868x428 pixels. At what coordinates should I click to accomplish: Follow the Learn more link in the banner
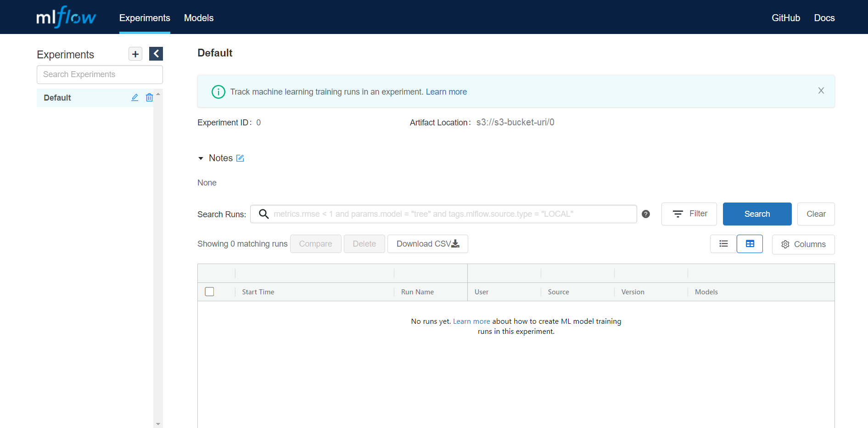[x=446, y=92]
